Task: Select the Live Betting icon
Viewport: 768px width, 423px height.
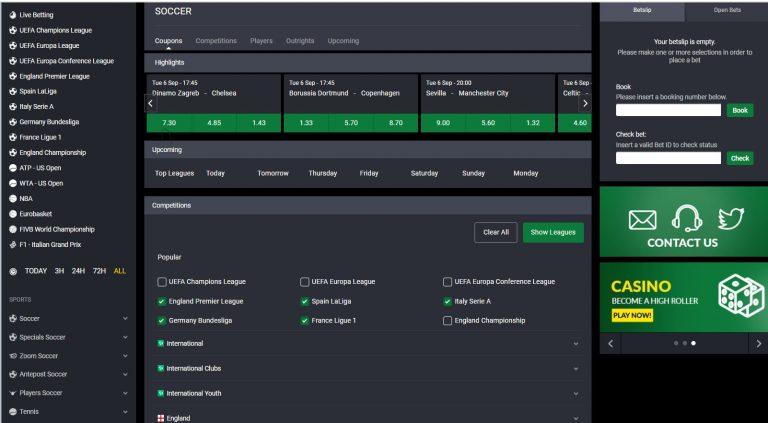Action: 13,15
